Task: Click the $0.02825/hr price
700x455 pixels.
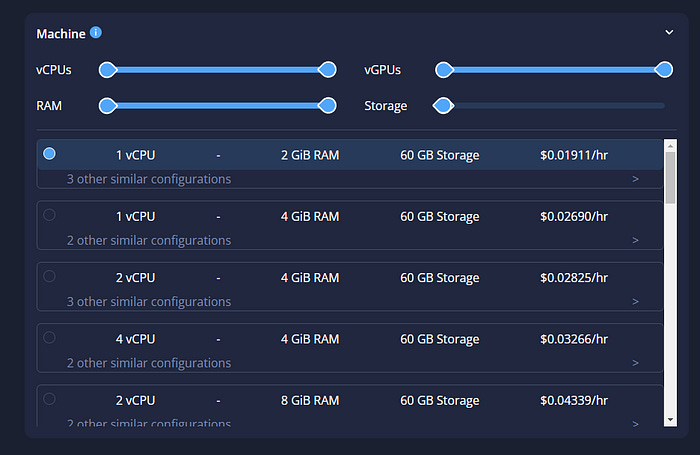Action: [574, 277]
